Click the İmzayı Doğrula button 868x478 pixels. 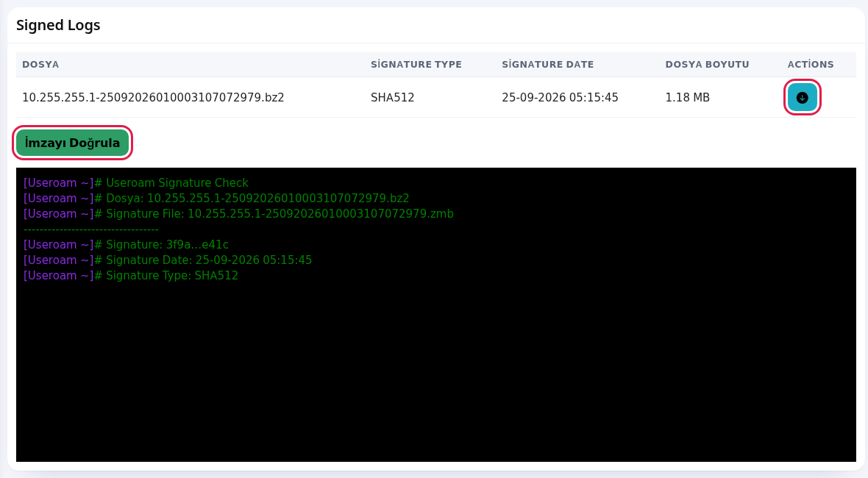[73, 143]
